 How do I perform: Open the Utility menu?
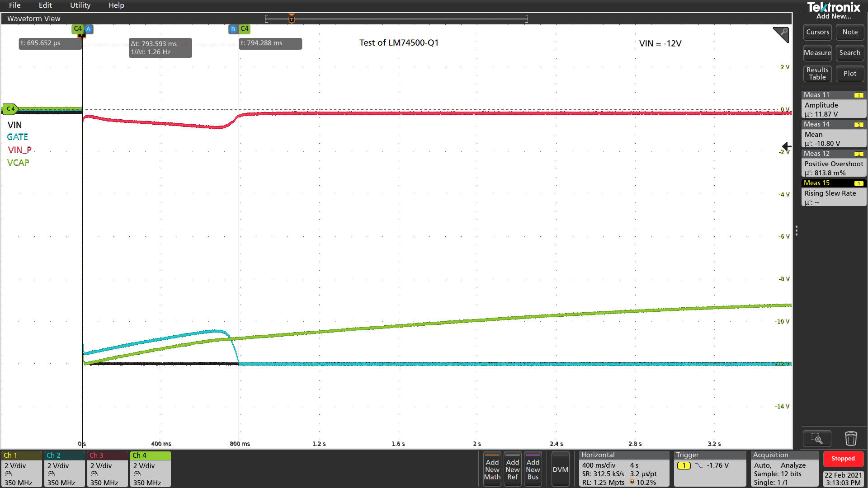point(80,5)
